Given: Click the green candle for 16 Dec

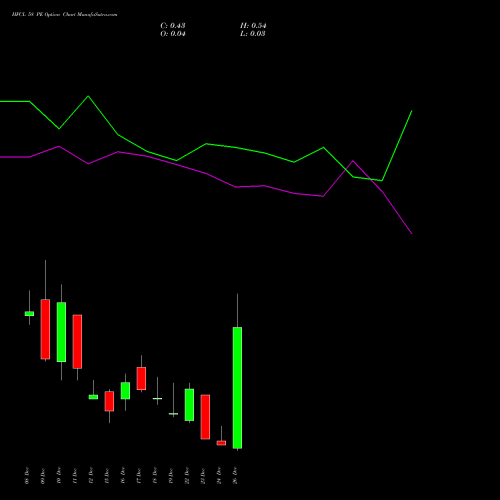Looking at the screenshot, I should 125,390.
